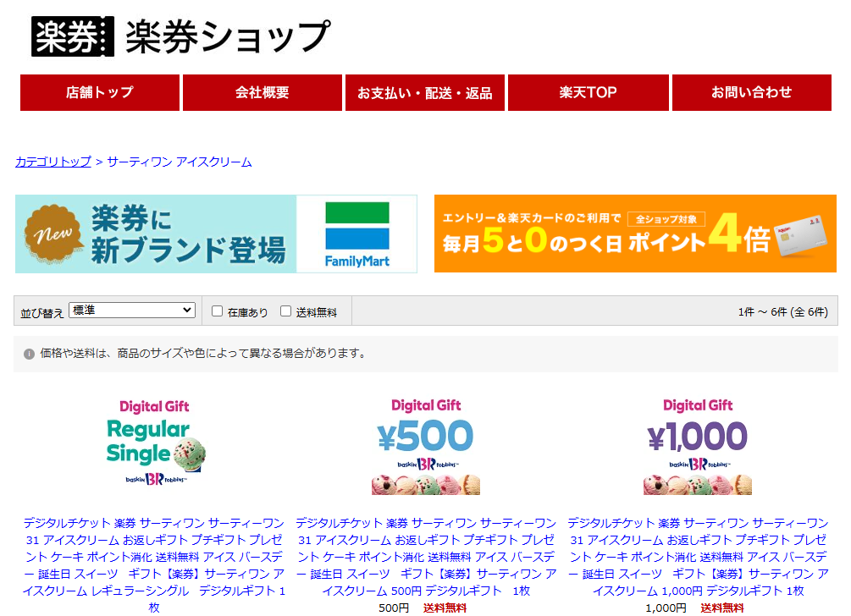Open the 会社概要 menu item
851x616 pixels.
pyautogui.click(x=262, y=93)
